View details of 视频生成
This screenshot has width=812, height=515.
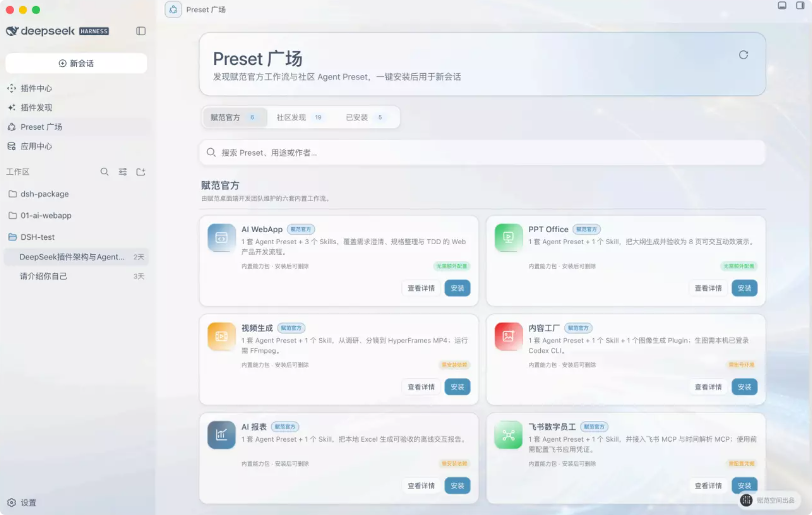pos(421,387)
